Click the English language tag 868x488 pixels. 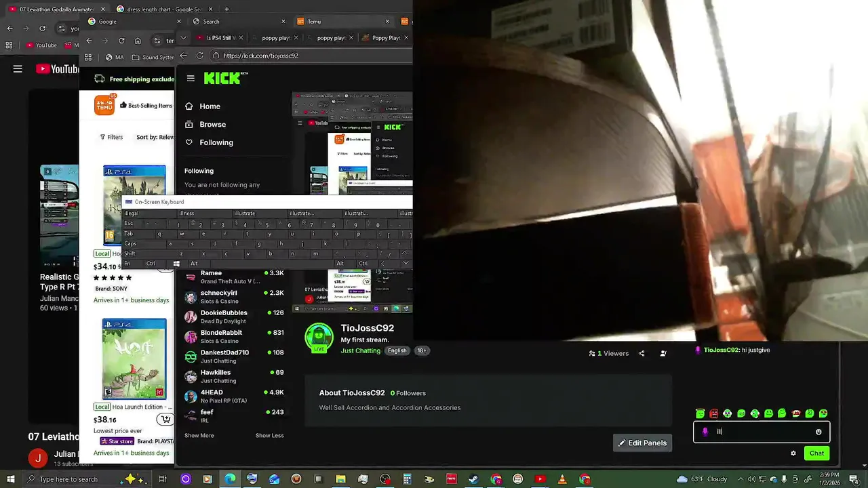[397, 350]
